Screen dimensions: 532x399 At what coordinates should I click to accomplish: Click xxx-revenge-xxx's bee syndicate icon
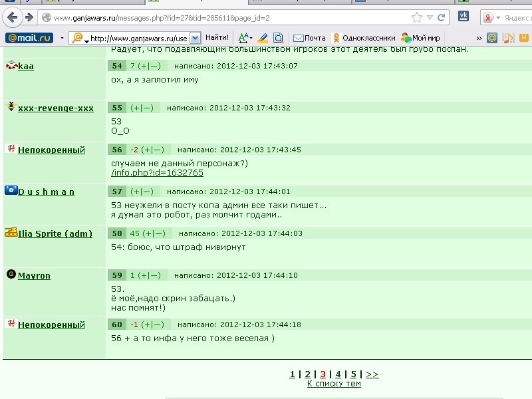(11, 106)
